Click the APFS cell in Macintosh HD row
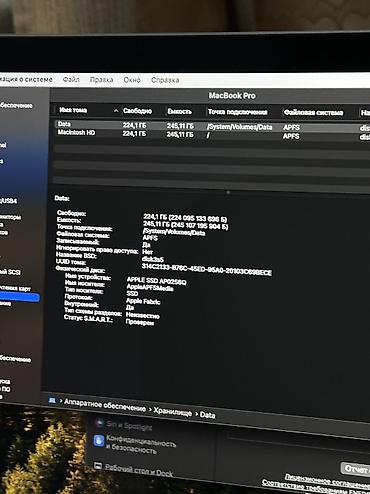This screenshot has width=370, height=494. [291, 136]
